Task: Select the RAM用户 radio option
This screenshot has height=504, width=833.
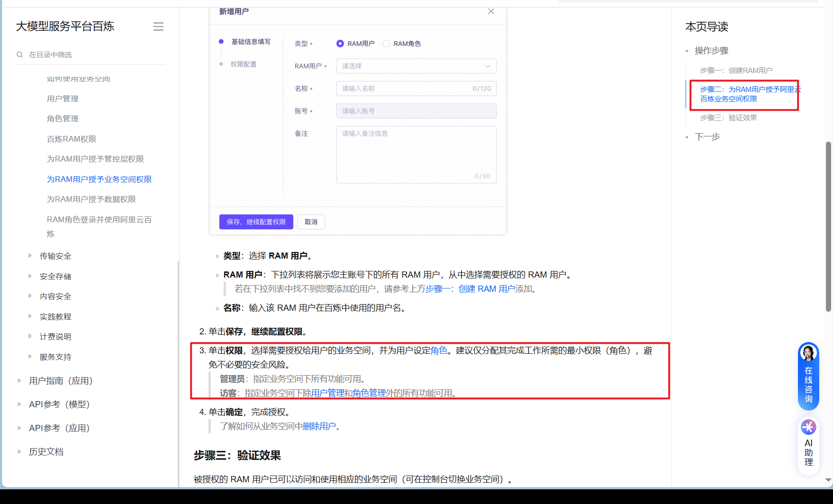Action: pyautogui.click(x=340, y=43)
